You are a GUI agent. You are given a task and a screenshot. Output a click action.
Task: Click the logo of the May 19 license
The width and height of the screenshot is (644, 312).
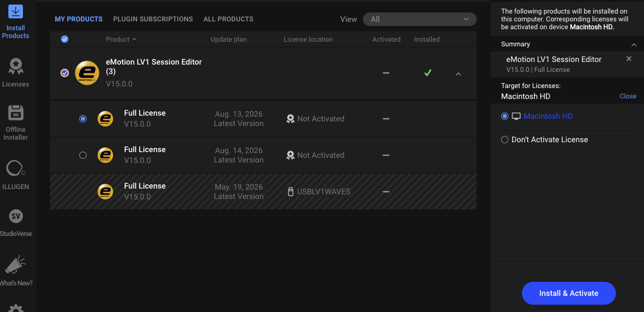pyautogui.click(x=105, y=192)
